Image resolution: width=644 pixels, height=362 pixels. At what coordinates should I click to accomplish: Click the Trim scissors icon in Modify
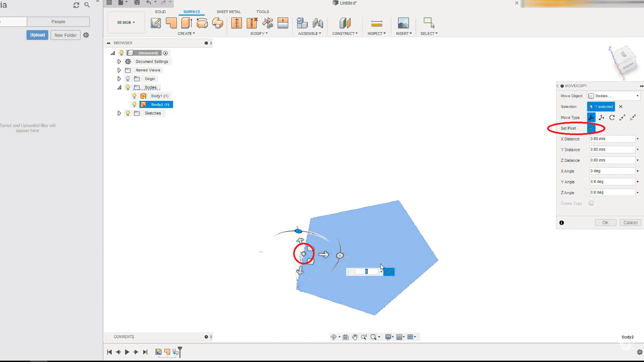point(268,23)
